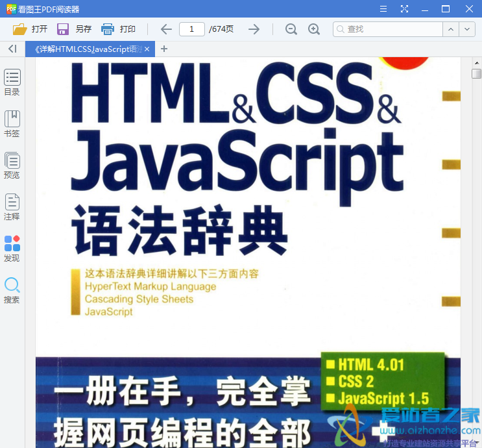Click 'Cascading Style Sheets' text on cover
Image resolution: width=482 pixels, height=448 pixels.
click(139, 299)
